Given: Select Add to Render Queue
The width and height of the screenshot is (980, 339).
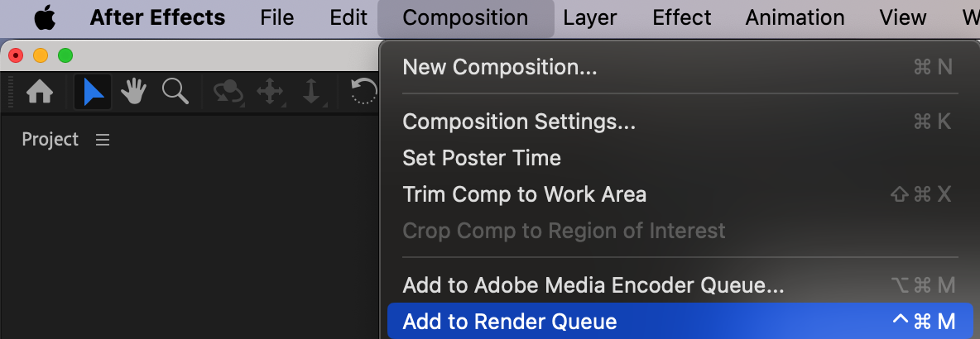Looking at the screenshot, I should 509,322.
